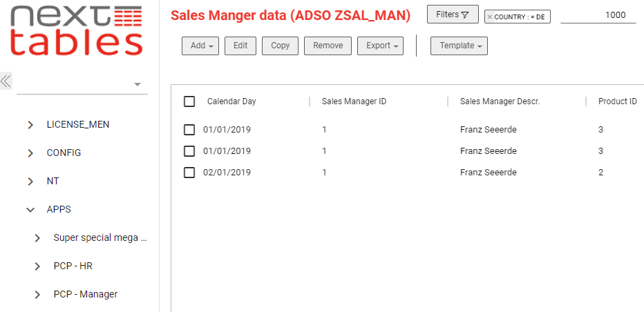644x312 pixels.
Task: Open the Add dropdown
Action: pos(200,46)
